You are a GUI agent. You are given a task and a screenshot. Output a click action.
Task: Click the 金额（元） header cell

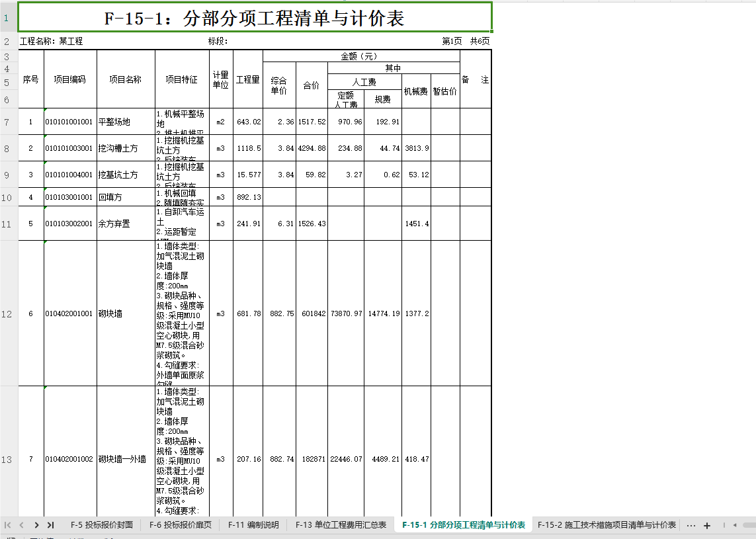(361, 56)
